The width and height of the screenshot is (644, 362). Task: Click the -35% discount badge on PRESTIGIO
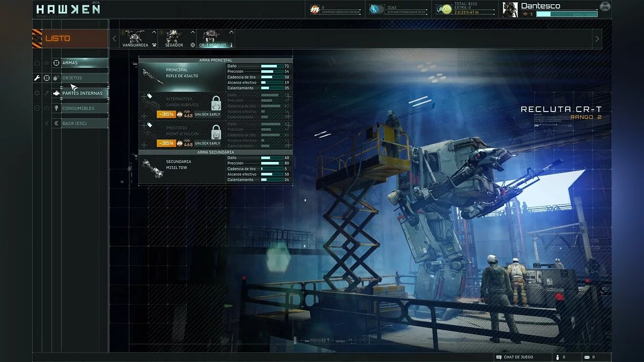pos(166,143)
